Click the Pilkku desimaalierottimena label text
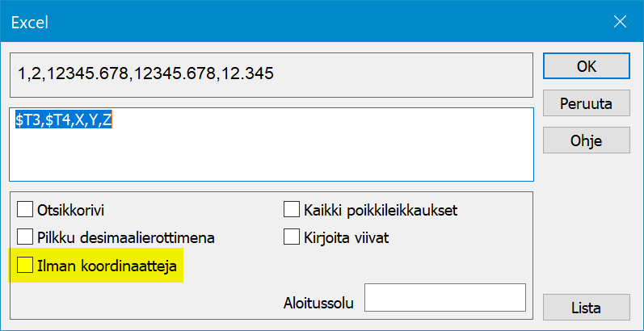Image resolution: width=644 pixels, height=331 pixels. pyautogui.click(x=126, y=237)
